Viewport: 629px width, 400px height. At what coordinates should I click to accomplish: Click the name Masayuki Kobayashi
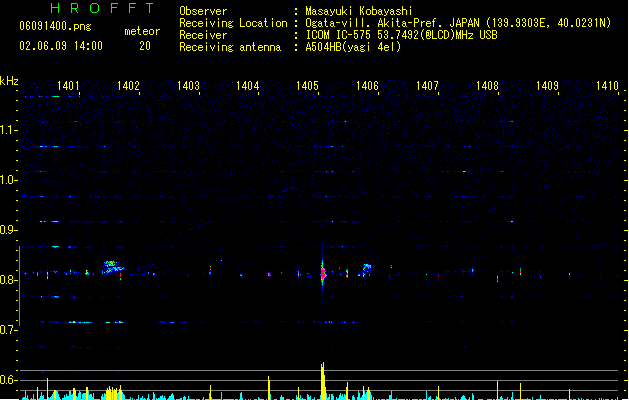[358, 11]
